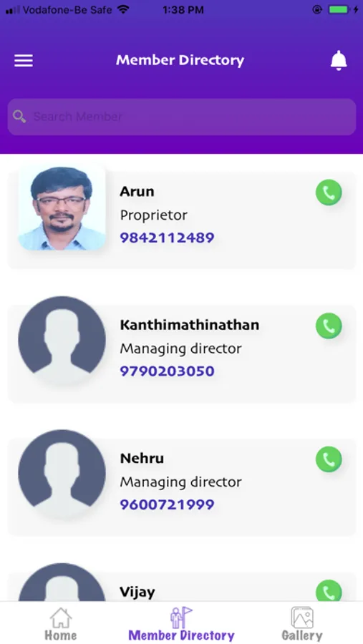Call Nehru via green phone icon
The width and height of the screenshot is (363, 644).
pos(329,459)
